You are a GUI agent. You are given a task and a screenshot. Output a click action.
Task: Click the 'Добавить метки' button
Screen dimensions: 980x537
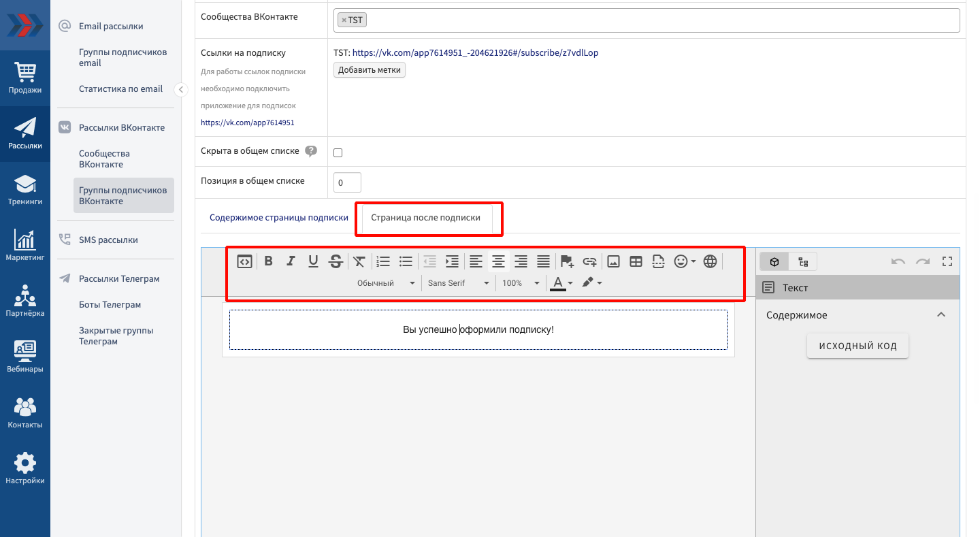coord(369,70)
